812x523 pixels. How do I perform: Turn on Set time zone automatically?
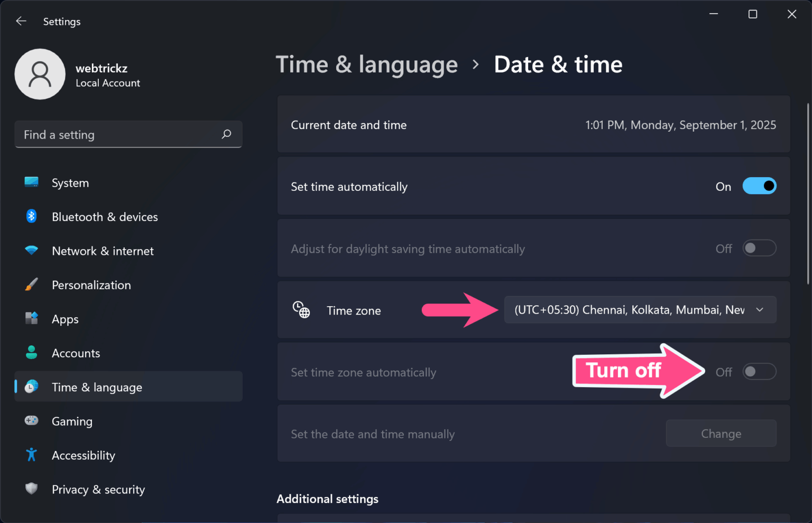[x=759, y=371]
